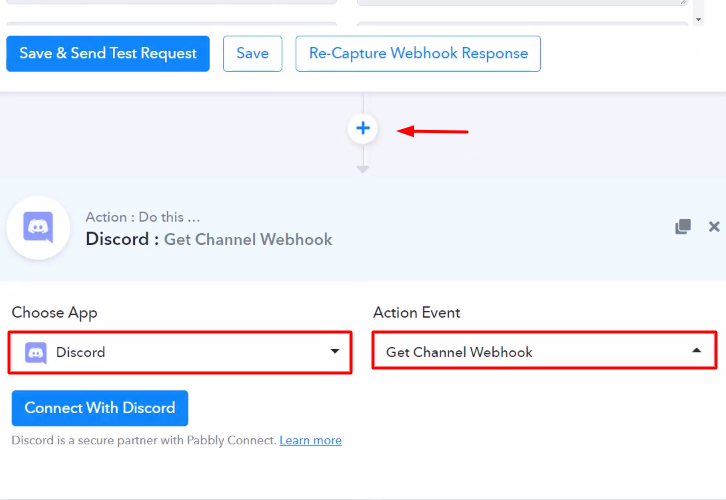This screenshot has width=726, height=500.
Task: Click the 'Action : Do this …' label
Action: [143, 217]
